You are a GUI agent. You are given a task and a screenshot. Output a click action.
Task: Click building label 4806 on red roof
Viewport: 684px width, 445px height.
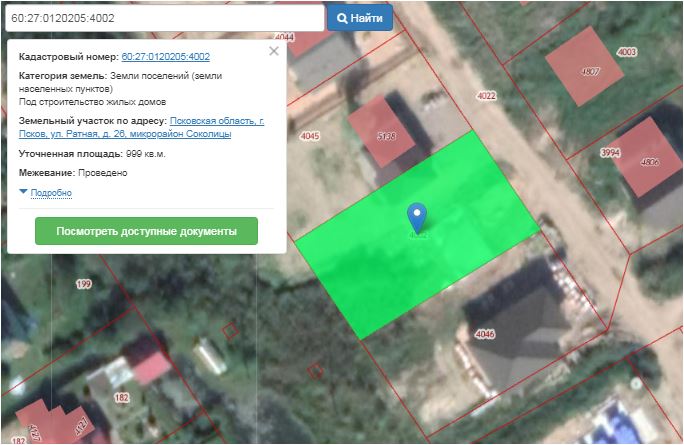(x=650, y=162)
